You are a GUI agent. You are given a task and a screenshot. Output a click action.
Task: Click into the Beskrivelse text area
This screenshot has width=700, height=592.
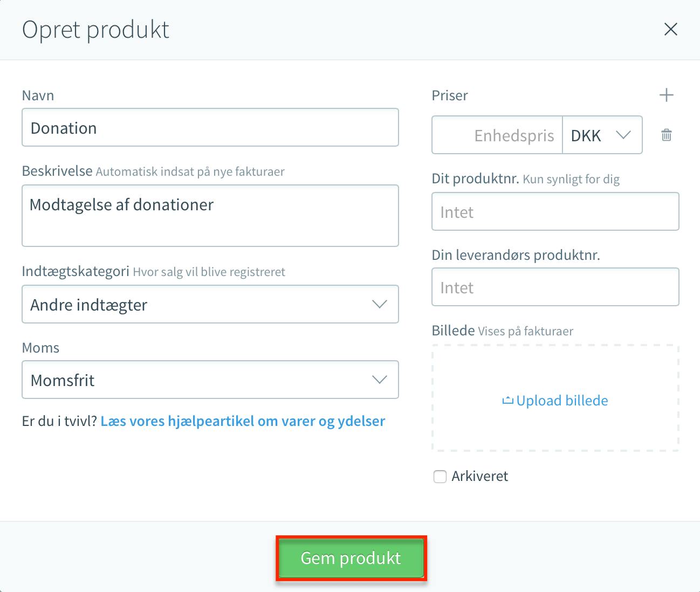tap(210, 216)
